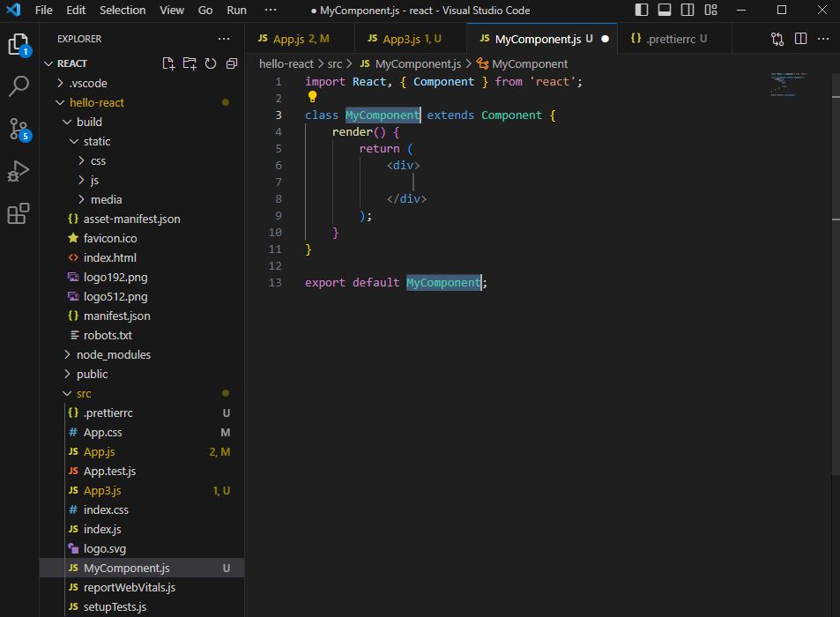Open setupTests.js in Explorer

tap(115, 606)
